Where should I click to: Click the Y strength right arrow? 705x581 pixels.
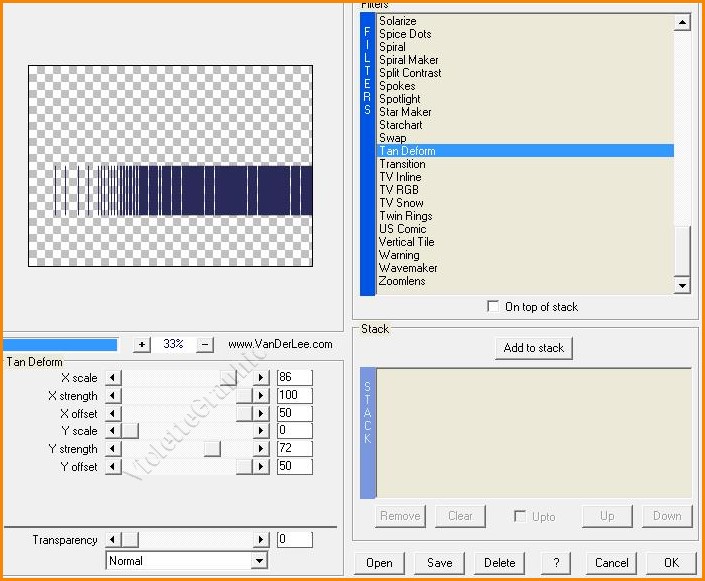262,449
